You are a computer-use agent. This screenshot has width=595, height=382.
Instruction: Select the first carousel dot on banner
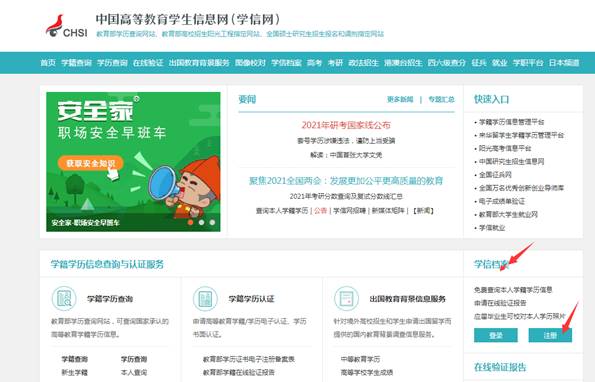click(x=190, y=222)
